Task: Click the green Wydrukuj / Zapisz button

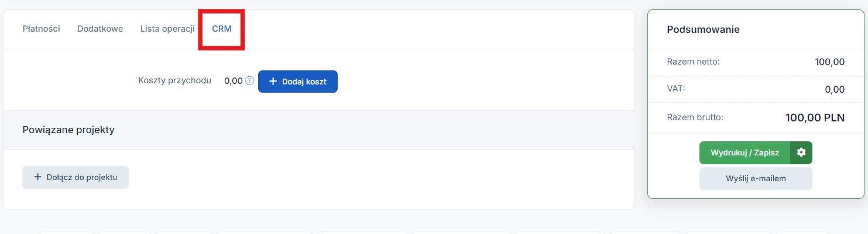Action: click(745, 152)
